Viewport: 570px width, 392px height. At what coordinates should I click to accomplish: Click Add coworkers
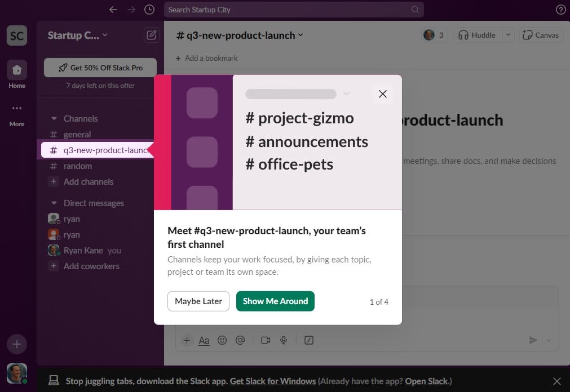pos(91,266)
